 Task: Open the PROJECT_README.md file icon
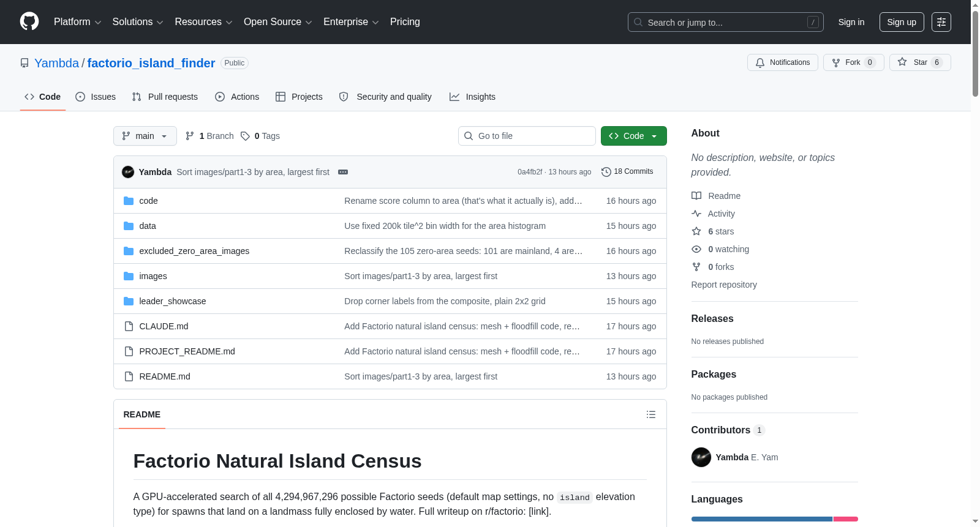[x=129, y=351]
